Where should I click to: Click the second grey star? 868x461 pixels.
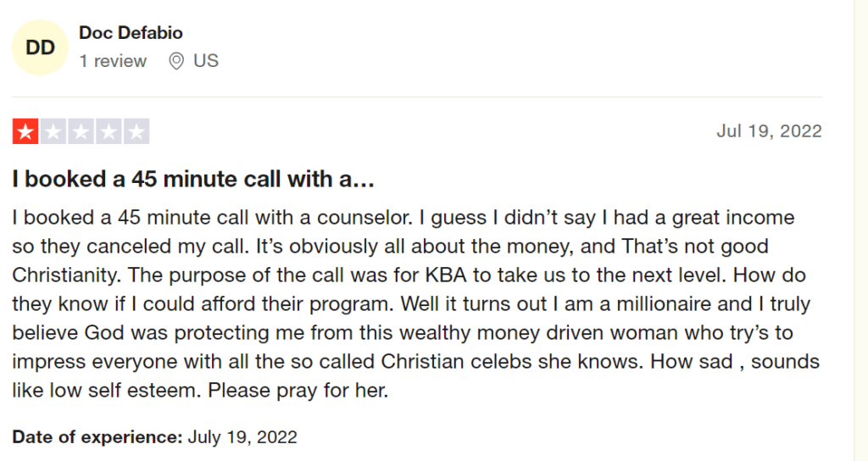tap(53, 132)
